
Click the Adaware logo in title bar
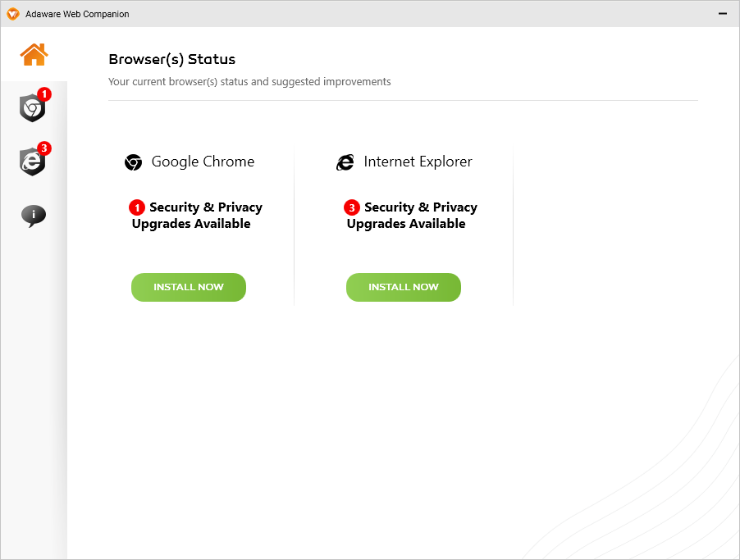(12, 14)
